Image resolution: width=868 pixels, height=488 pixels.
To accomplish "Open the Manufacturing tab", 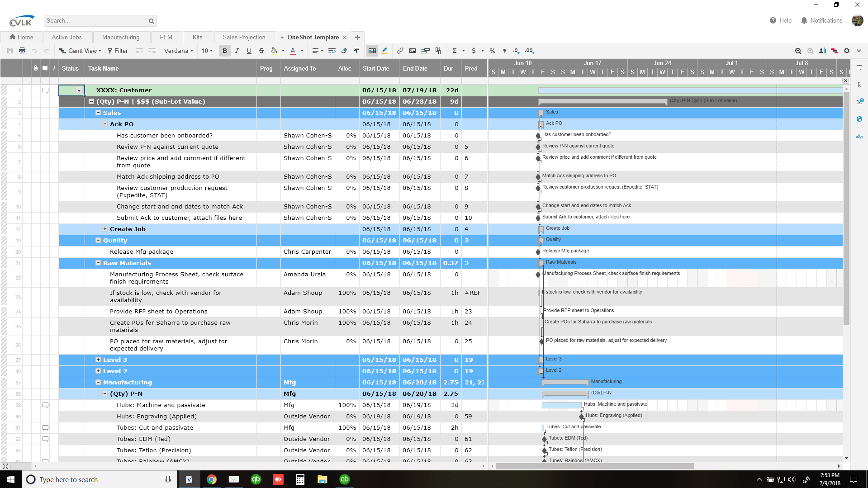I will [x=121, y=37].
